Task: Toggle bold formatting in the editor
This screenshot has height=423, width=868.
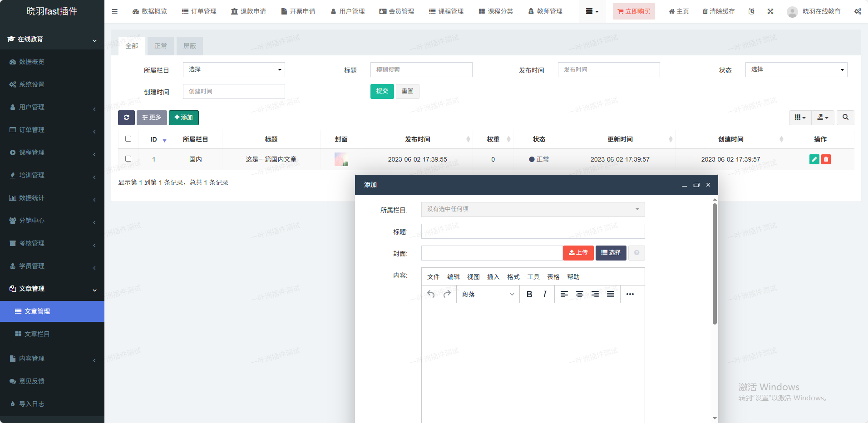Action: pos(529,294)
